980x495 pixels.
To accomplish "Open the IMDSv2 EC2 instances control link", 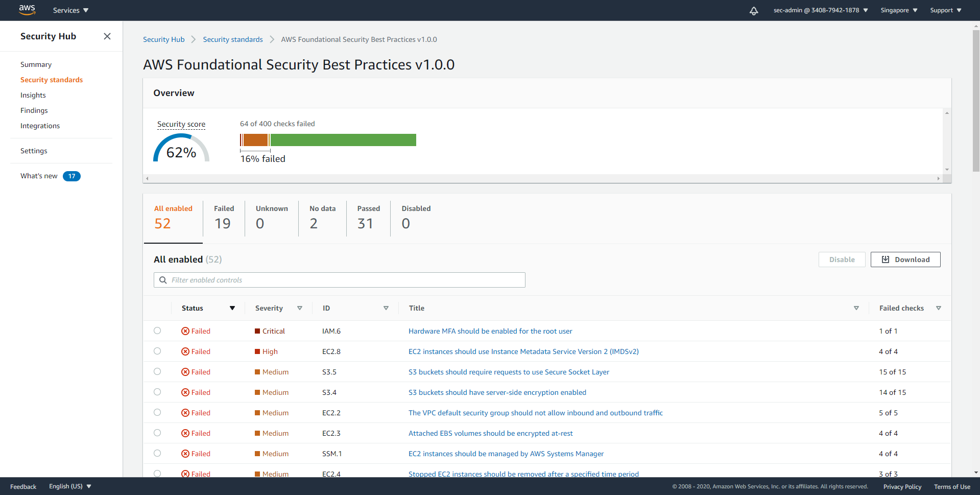I will click(523, 351).
